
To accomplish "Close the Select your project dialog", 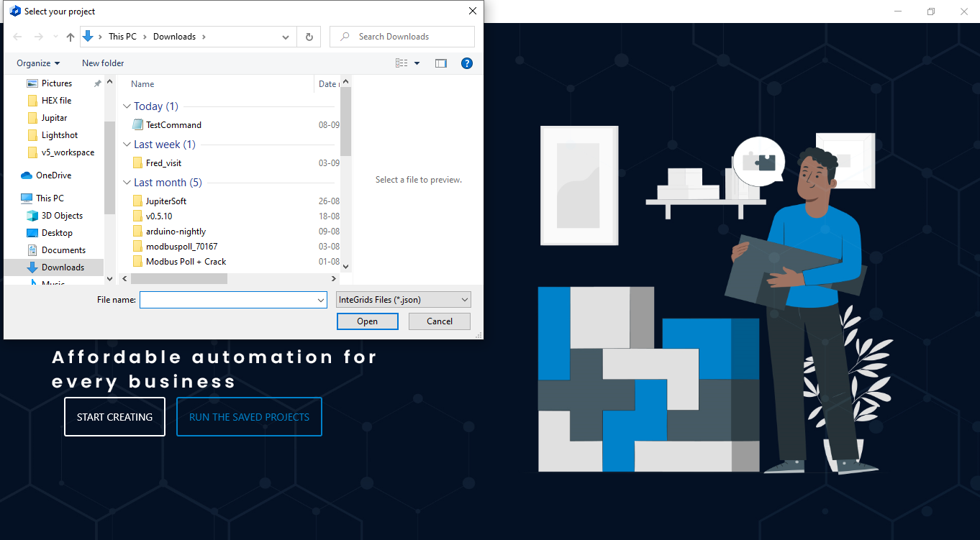I will pos(473,12).
